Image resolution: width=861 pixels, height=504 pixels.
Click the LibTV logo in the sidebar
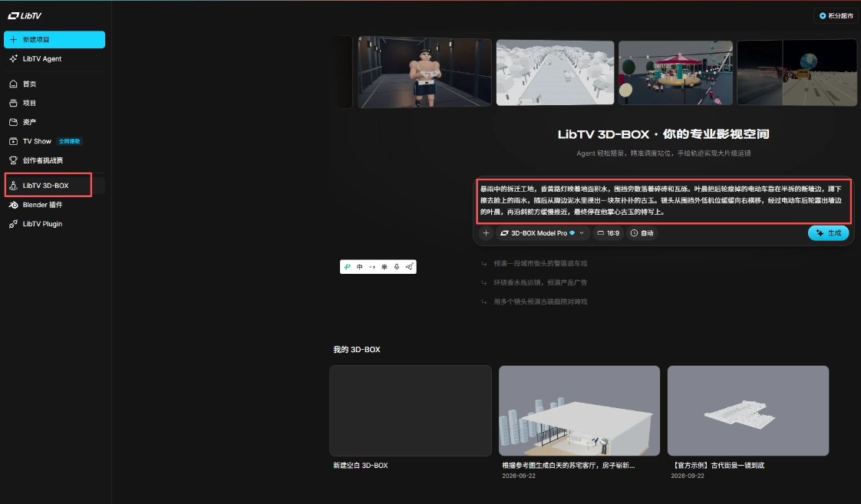[25, 15]
